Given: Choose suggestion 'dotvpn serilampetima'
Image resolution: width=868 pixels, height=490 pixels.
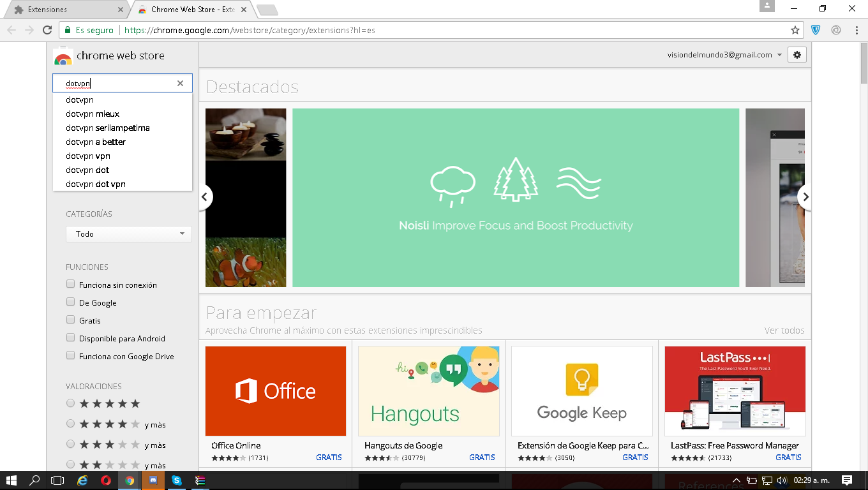Looking at the screenshot, I should point(123,128).
